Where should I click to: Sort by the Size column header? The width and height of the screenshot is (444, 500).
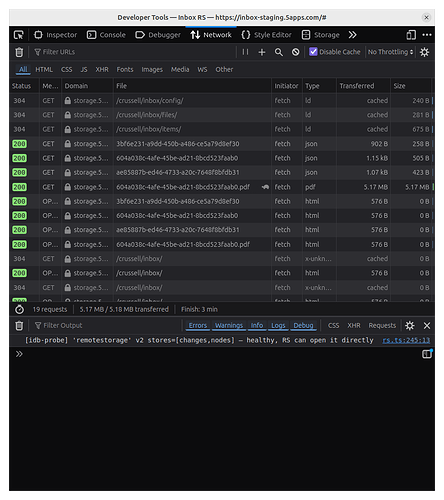click(411, 86)
